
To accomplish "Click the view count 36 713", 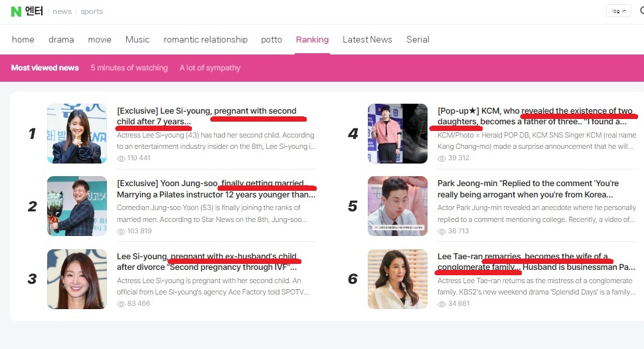I will click(458, 231).
